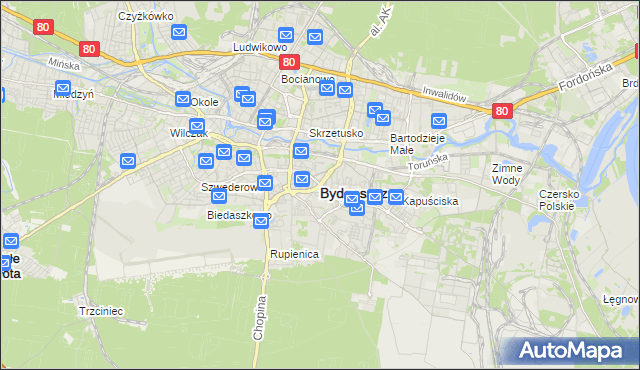
Task: Click the Zimne Wody label
Action: pos(507,174)
